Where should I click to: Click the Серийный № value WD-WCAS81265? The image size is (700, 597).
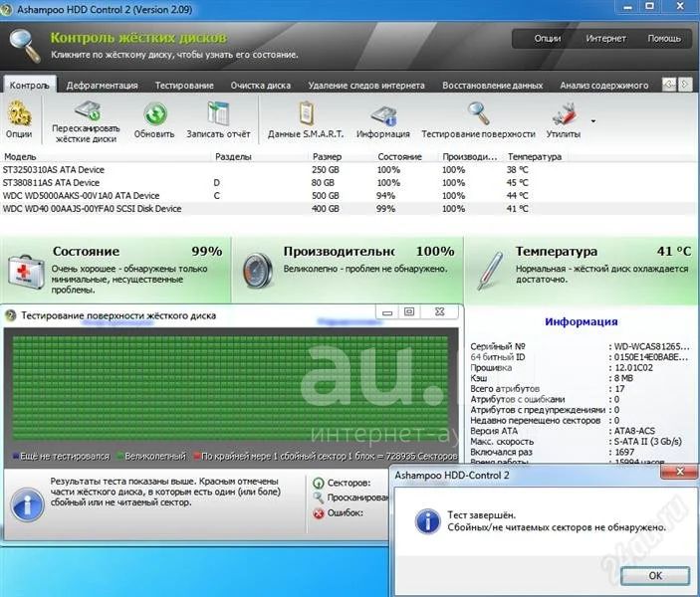(x=652, y=346)
